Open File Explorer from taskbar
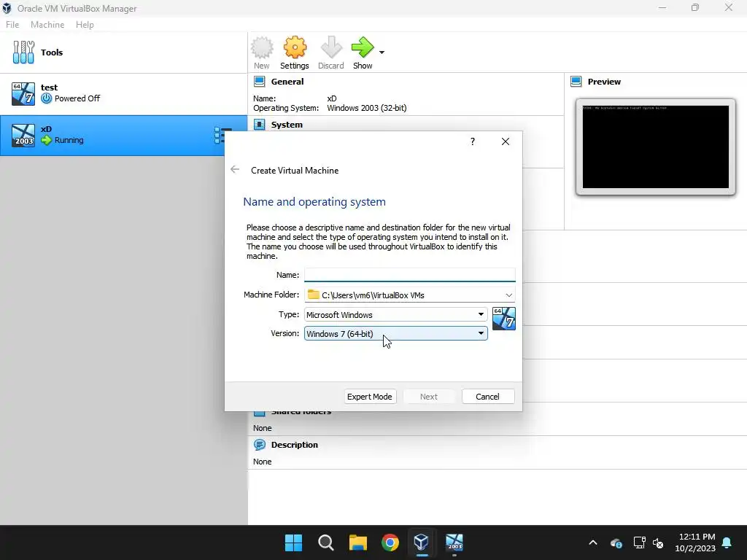747x560 pixels. pyautogui.click(x=357, y=542)
